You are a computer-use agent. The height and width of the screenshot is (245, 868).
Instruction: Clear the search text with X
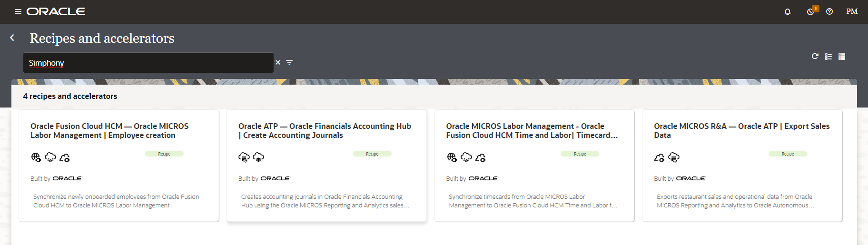point(278,62)
